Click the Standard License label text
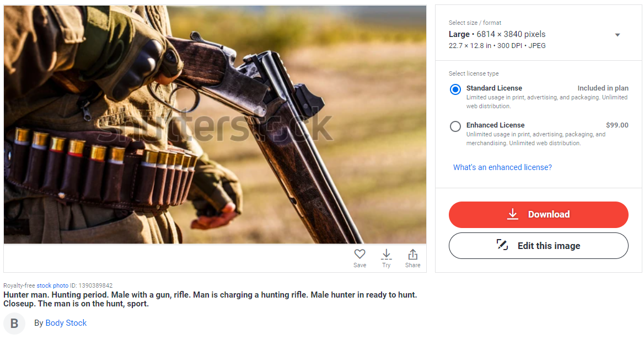 [x=494, y=88]
